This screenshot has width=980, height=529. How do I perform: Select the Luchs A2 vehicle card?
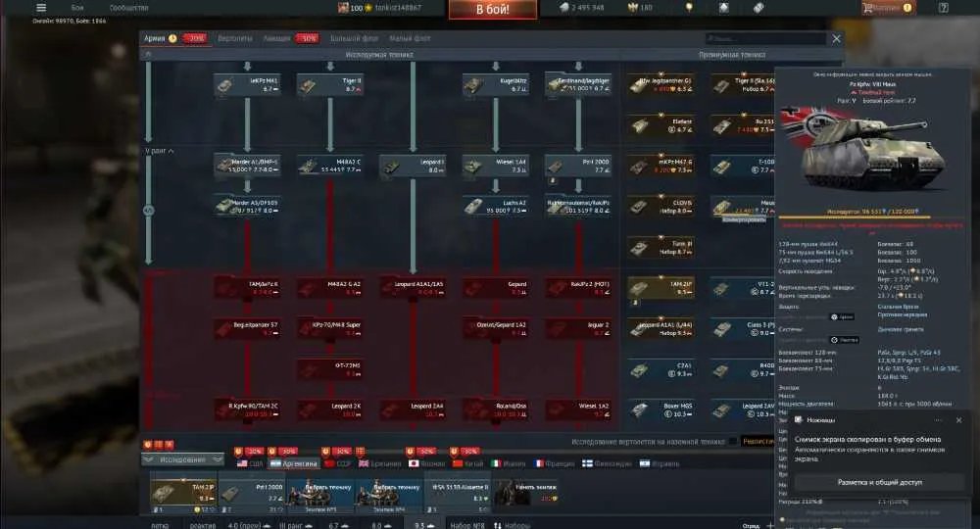coord(496,207)
